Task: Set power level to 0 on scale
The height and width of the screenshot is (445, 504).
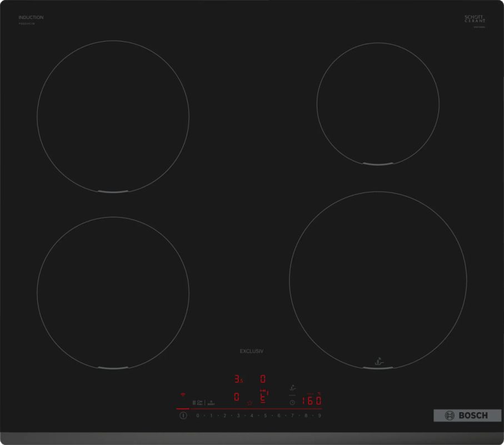Action: pos(197,416)
